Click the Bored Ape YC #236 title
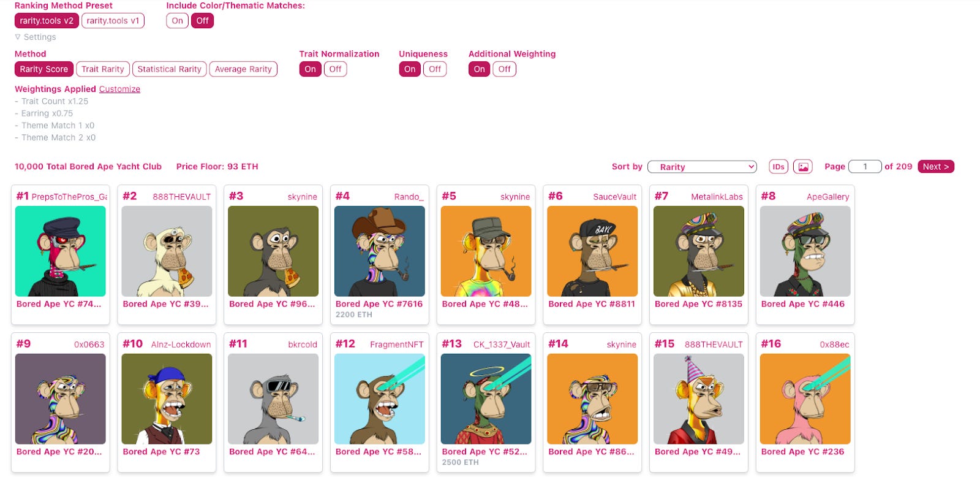980x477 pixels. coord(802,452)
